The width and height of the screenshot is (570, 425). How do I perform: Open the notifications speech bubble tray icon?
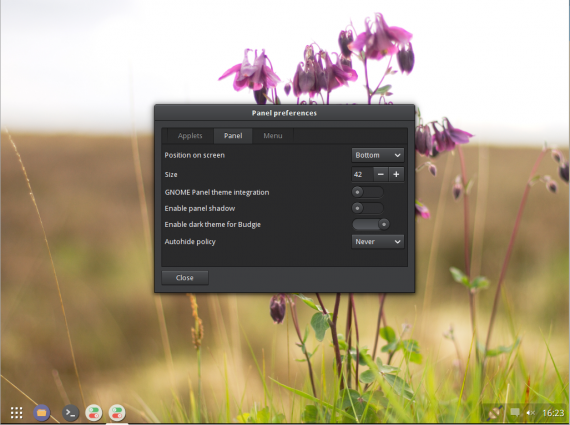click(x=515, y=412)
